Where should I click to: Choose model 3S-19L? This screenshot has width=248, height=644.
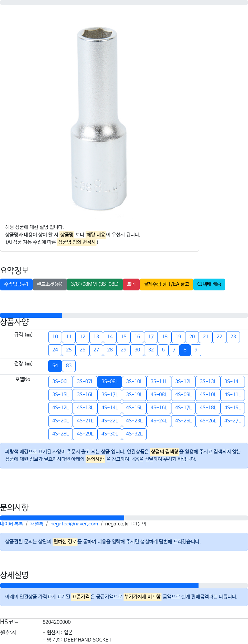pyautogui.click(x=134, y=395)
